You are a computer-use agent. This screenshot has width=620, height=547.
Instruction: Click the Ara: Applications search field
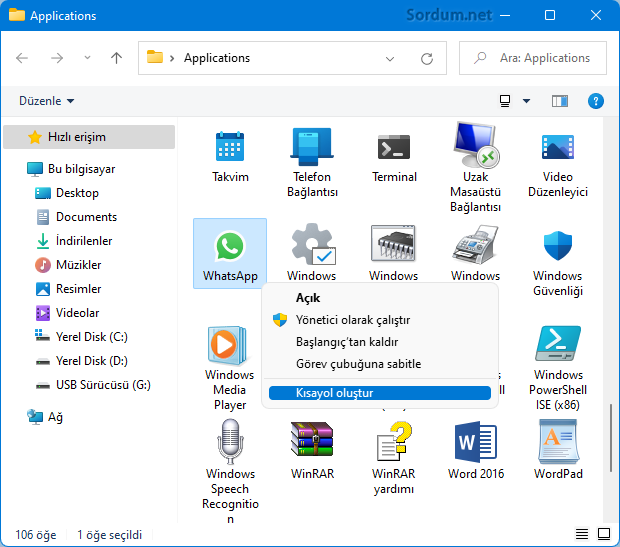point(533,58)
